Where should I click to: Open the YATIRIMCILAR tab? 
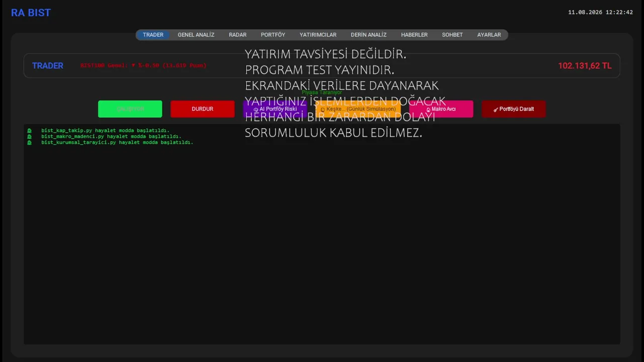point(318,35)
